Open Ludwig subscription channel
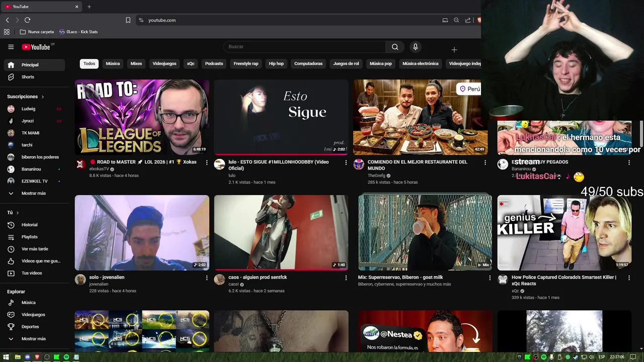This screenshot has height=362, width=644. click(x=34, y=109)
